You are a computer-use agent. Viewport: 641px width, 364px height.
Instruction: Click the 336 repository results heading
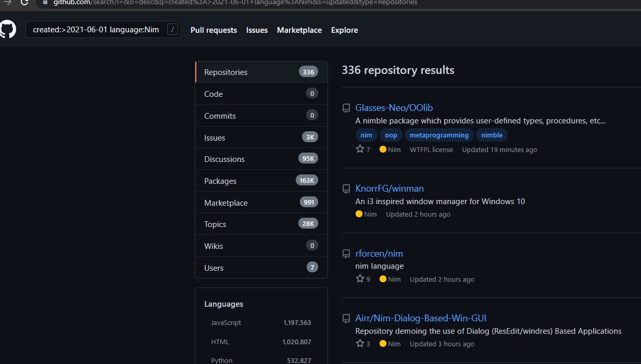pyautogui.click(x=398, y=70)
